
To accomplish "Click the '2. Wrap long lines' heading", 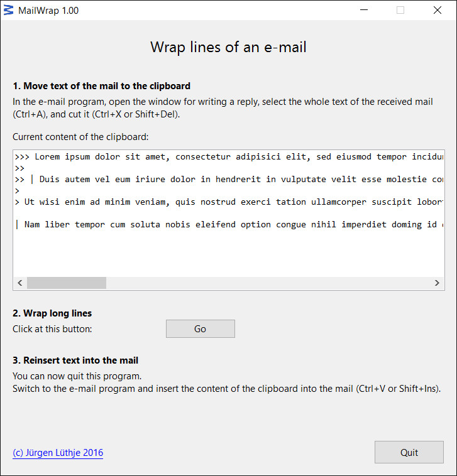I will tap(52, 313).
